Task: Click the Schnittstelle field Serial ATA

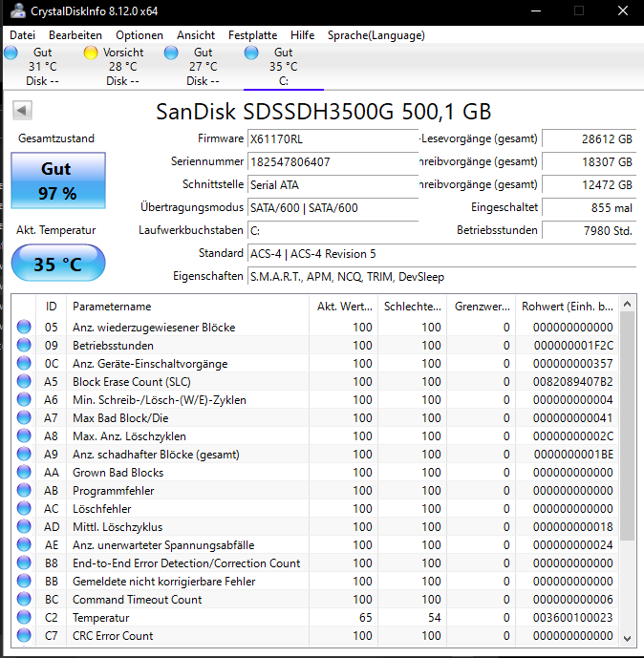Action: [333, 185]
